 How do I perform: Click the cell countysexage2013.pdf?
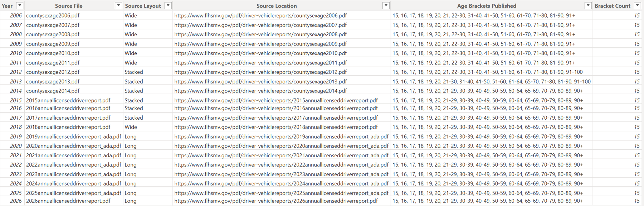[x=53, y=82]
